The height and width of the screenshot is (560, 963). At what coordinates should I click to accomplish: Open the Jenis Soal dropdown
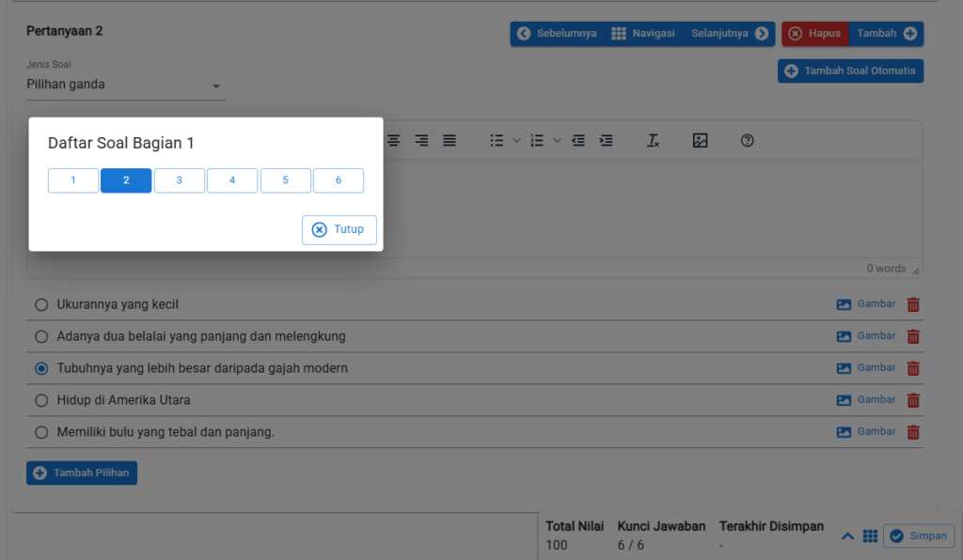coord(126,85)
